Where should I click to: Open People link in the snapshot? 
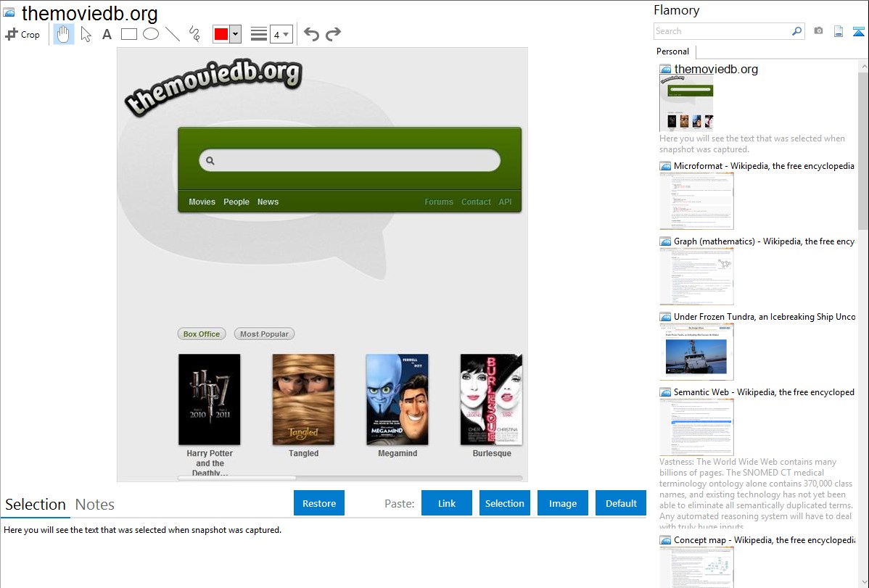pyautogui.click(x=236, y=202)
